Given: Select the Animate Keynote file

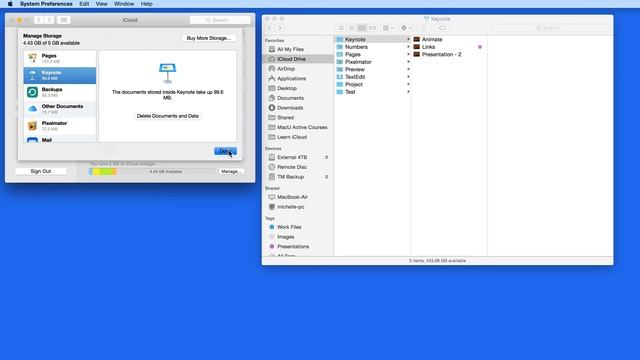Looking at the screenshot, I should point(449,39).
